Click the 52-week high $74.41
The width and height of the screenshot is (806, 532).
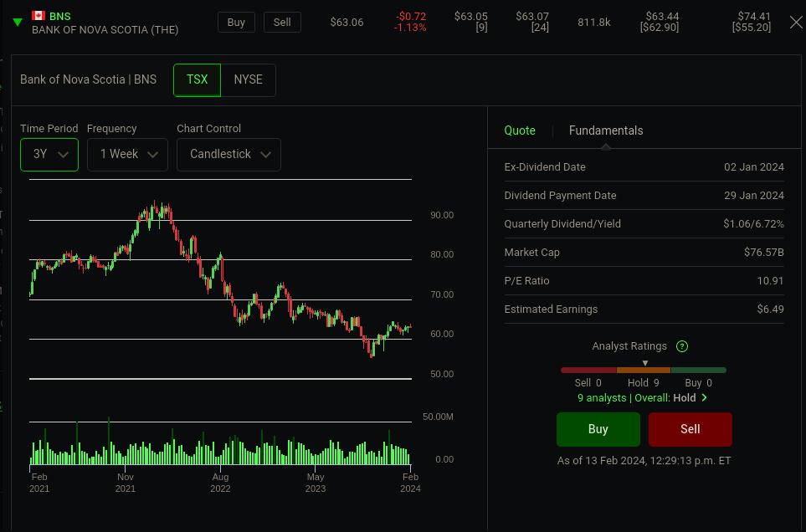tap(754, 17)
